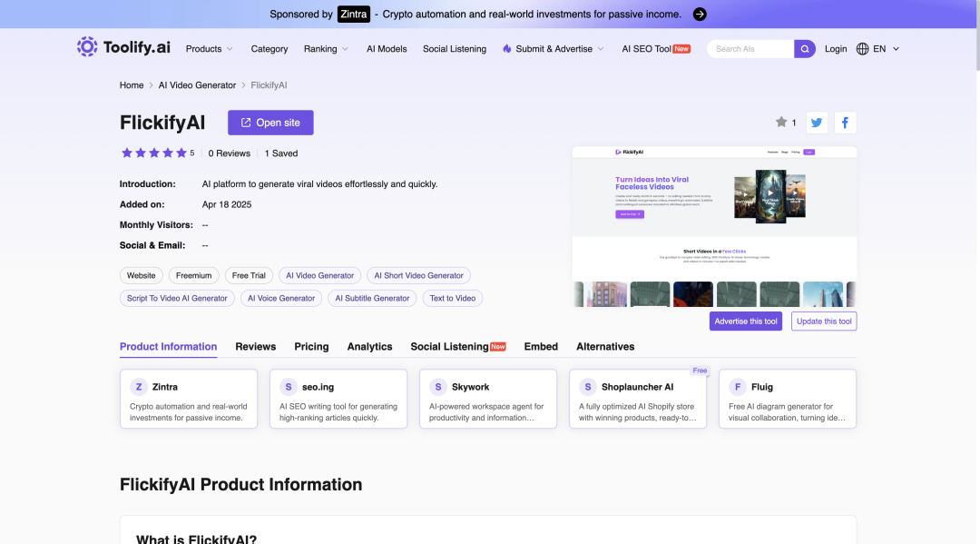980x544 pixels.
Task: Switch to the Analytics tab
Action: [x=369, y=346]
